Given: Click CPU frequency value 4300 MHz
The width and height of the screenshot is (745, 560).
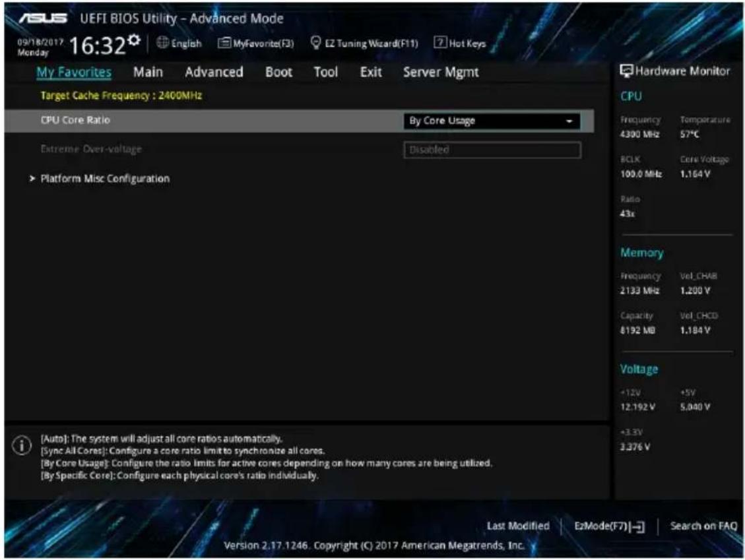Looking at the screenshot, I should pos(639,135).
